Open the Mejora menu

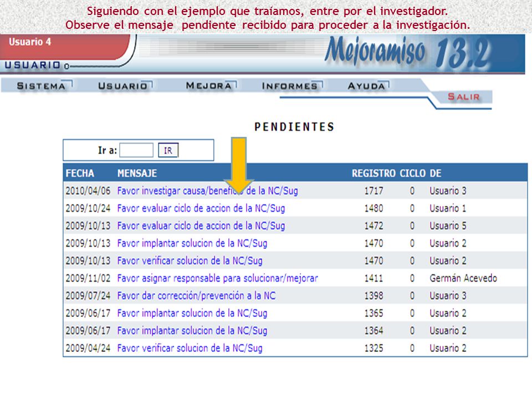[x=209, y=86]
